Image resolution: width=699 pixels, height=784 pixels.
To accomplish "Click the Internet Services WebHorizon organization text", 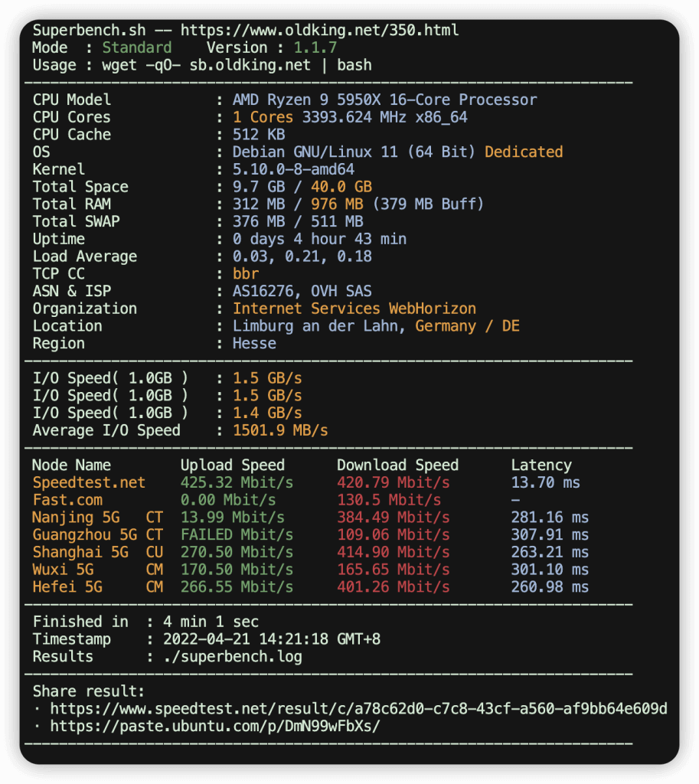I will pos(354,309).
